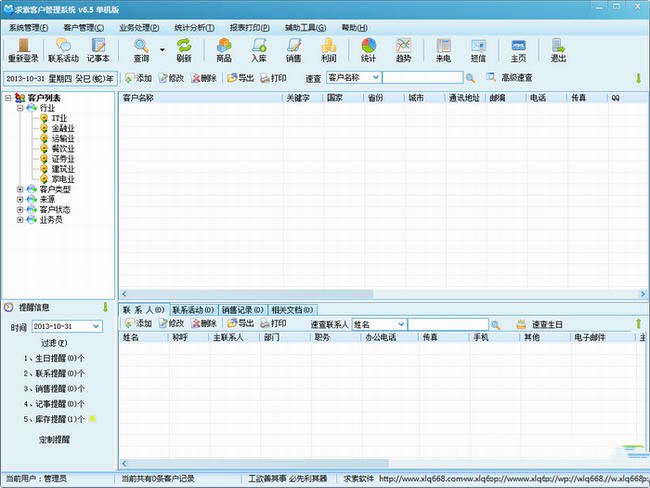Click the contact search magnifier icon
The height and width of the screenshot is (488, 650).
[495, 325]
